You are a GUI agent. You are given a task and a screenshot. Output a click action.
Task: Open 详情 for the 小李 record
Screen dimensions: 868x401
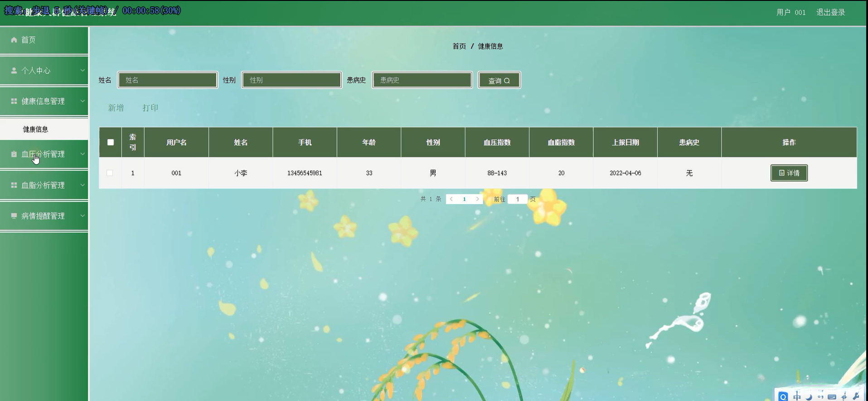pyautogui.click(x=789, y=173)
